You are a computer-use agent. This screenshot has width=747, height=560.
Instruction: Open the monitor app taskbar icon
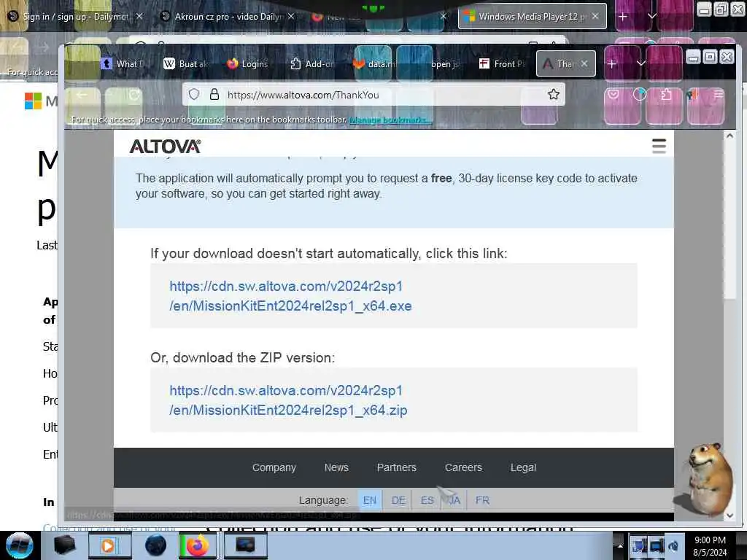coord(245,545)
